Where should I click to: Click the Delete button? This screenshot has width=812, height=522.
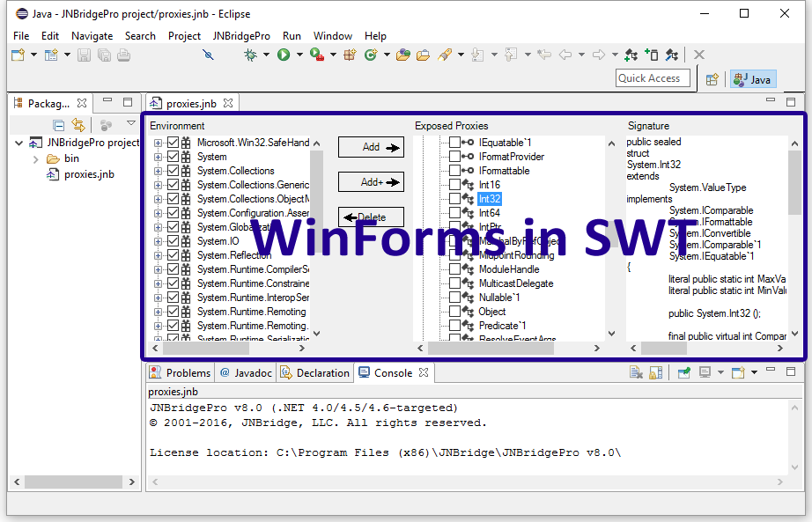click(x=371, y=217)
